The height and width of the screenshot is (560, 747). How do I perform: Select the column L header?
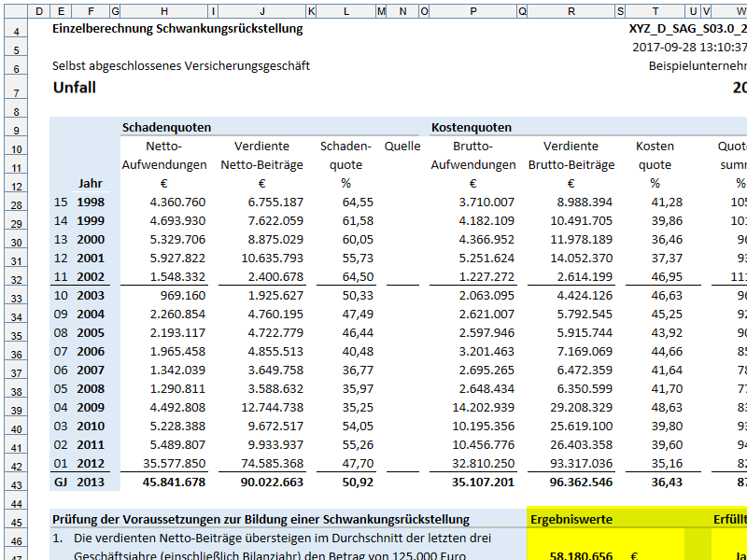pos(346,11)
